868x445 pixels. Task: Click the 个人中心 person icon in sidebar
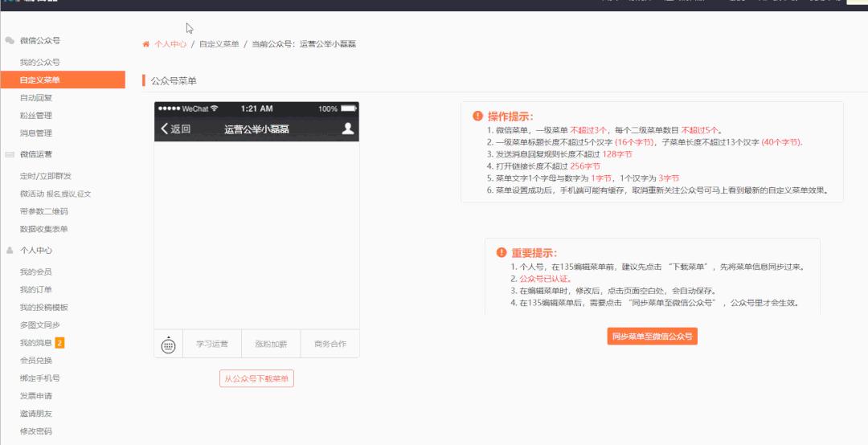tap(10, 250)
